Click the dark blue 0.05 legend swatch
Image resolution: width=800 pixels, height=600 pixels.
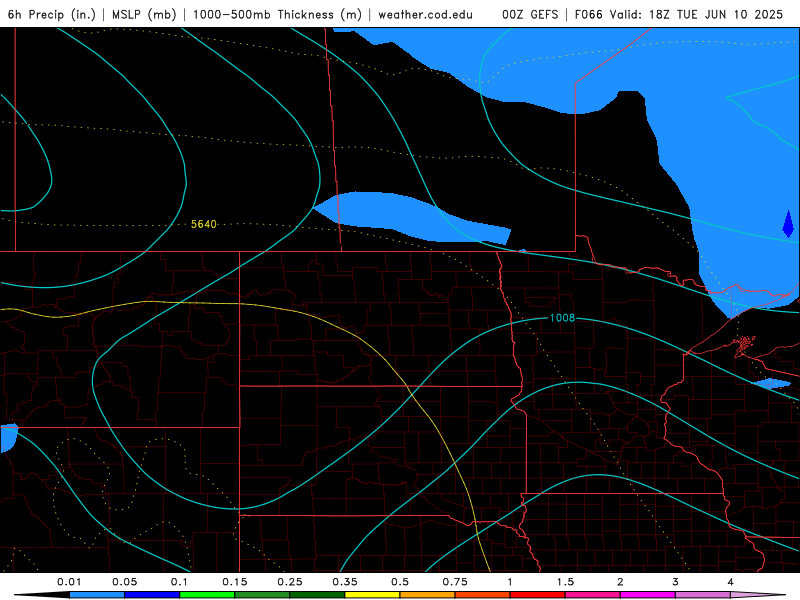152,595
